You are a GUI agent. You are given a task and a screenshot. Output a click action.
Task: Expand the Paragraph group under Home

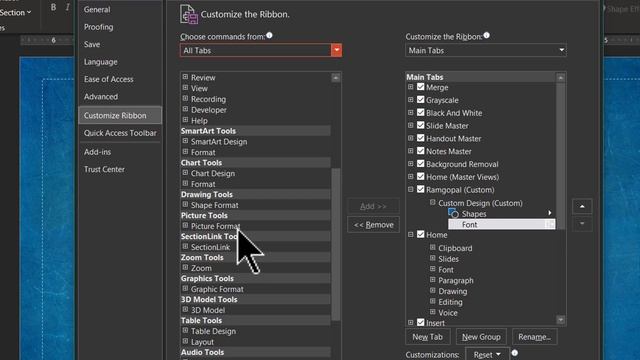(433, 280)
